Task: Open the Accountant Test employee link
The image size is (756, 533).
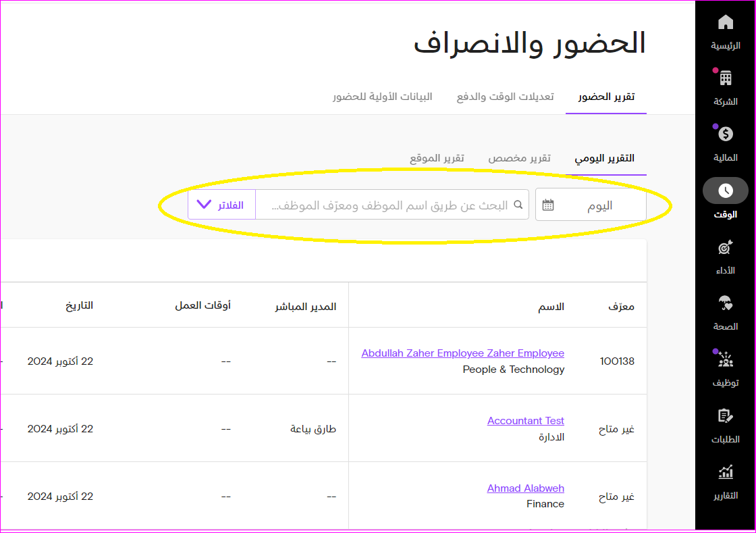Action: click(x=525, y=421)
